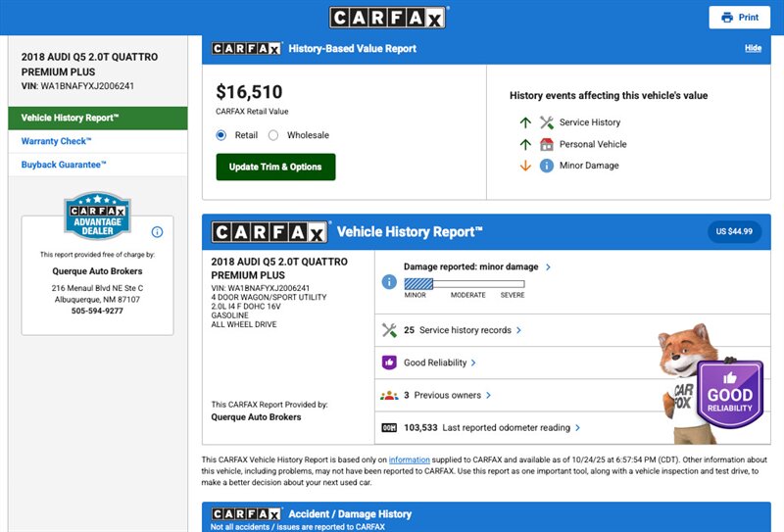
Task: Click the info icon beside Advantage Dealer badge
Action: 157,232
